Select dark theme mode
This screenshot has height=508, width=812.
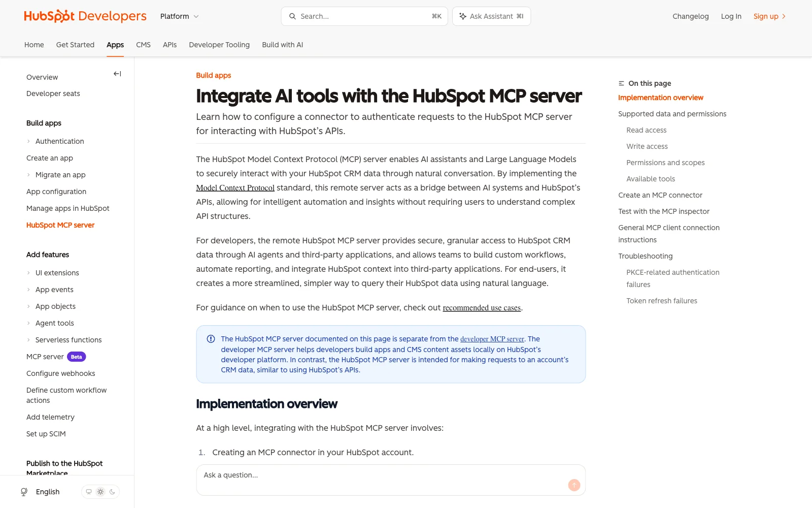(112, 492)
